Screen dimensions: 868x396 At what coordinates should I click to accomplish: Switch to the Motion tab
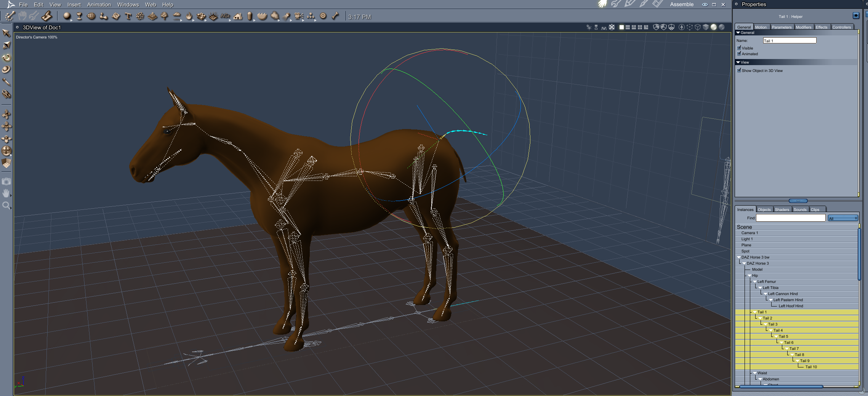(761, 27)
